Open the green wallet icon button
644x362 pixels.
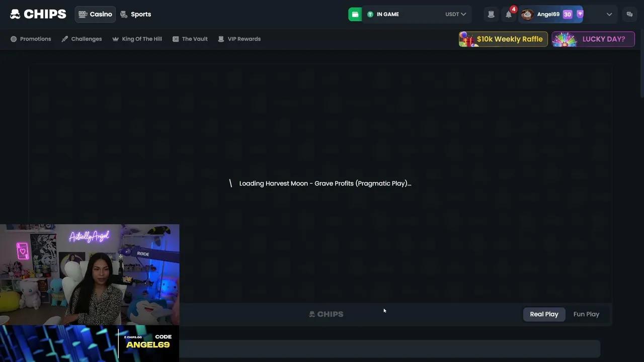[x=355, y=14]
